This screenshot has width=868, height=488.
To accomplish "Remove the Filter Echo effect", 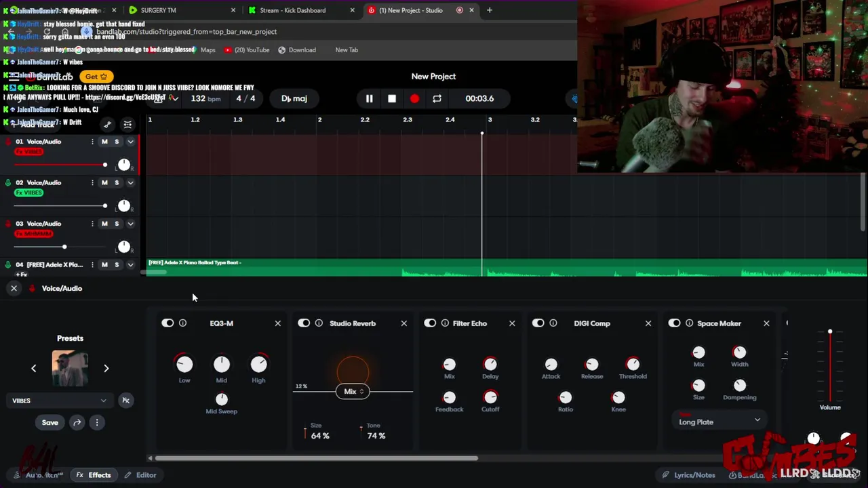I will 512,323.
